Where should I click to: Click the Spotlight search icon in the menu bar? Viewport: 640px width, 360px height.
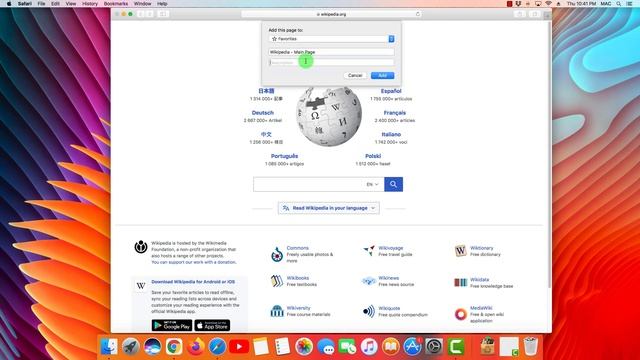point(619,4)
